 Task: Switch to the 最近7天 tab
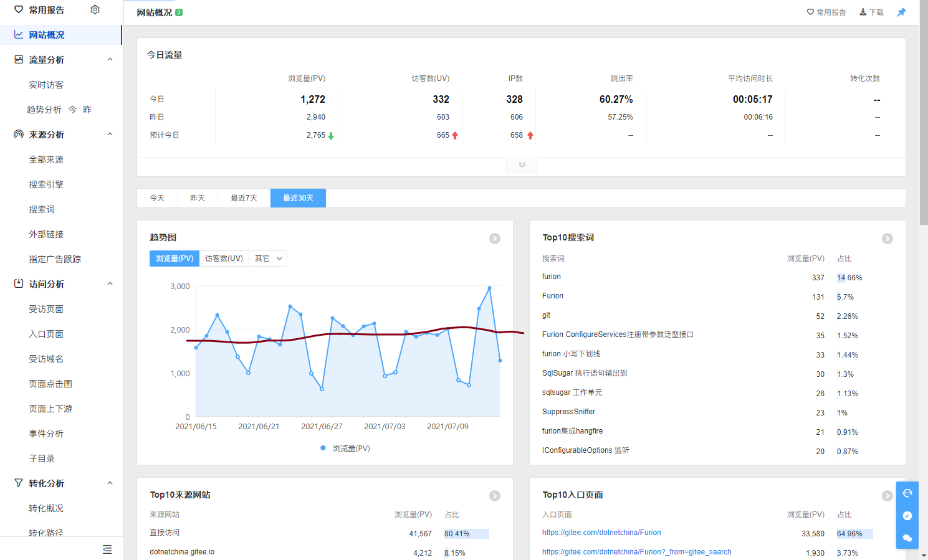pyautogui.click(x=244, y=198)
